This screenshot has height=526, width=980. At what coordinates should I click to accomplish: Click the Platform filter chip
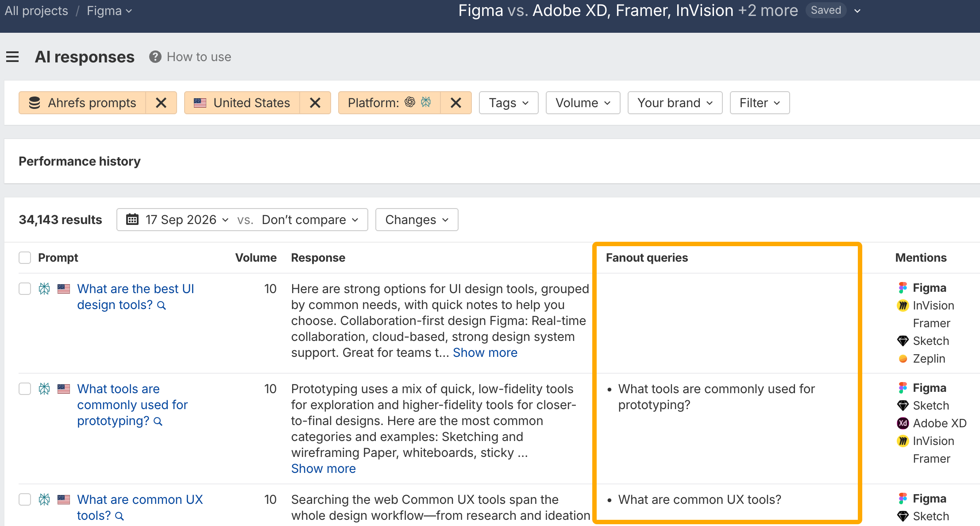click(390, 103)
